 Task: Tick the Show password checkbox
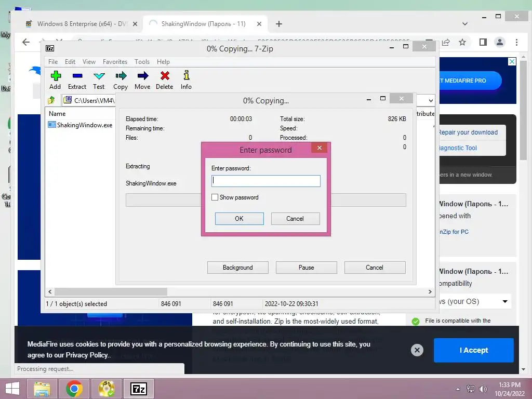215,197
